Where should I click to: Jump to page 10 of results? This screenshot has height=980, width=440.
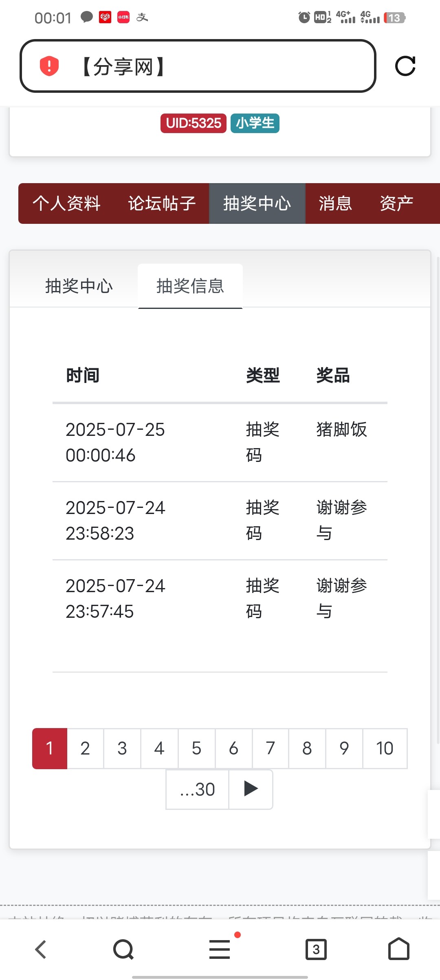385,748
